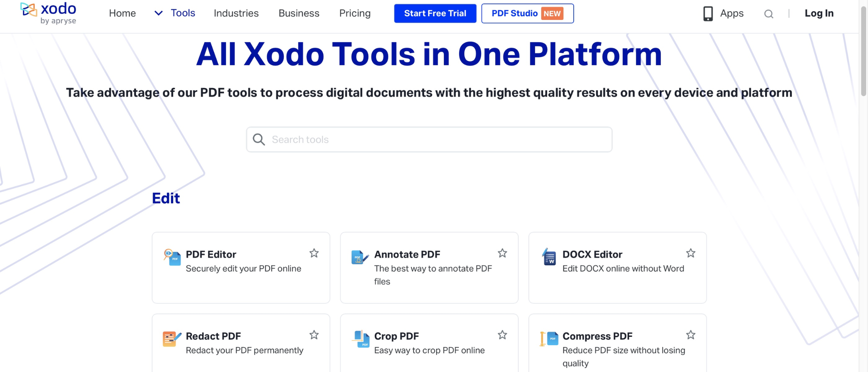Toggle the Compress PDF favorite star
This screenshot has width=868, height=372.
(x=691, y=335)
